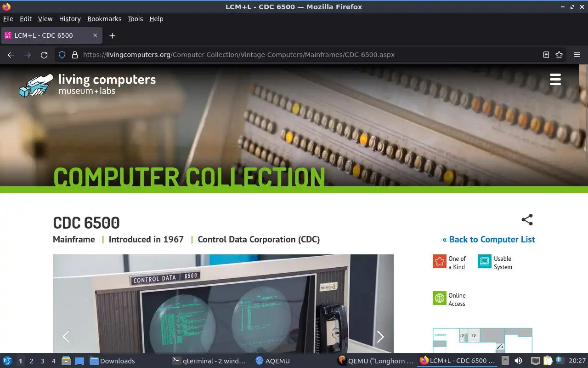Open the clipboard manager tray icon

point(548,361)
